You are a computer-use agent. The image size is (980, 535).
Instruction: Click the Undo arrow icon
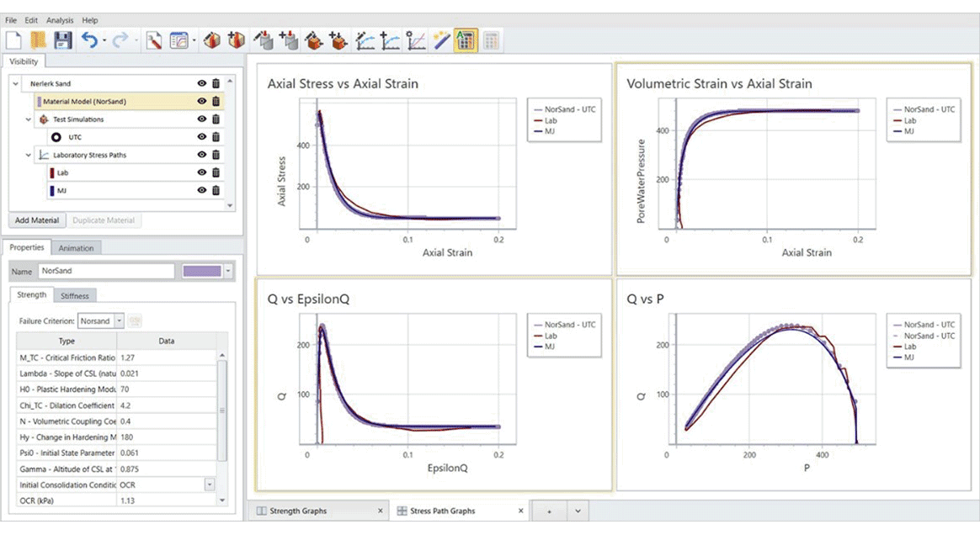point(89,40)
